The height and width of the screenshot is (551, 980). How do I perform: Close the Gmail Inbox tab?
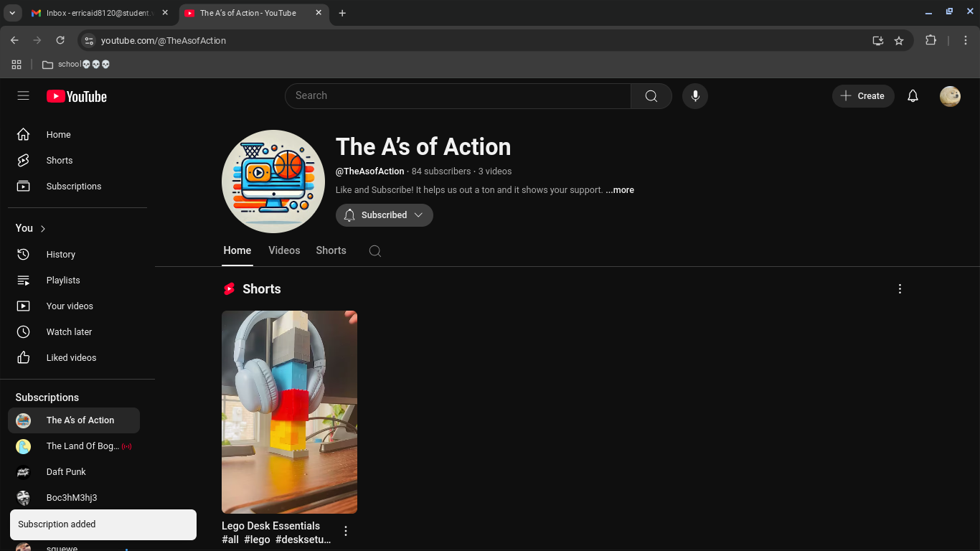(x=165, y=13)
